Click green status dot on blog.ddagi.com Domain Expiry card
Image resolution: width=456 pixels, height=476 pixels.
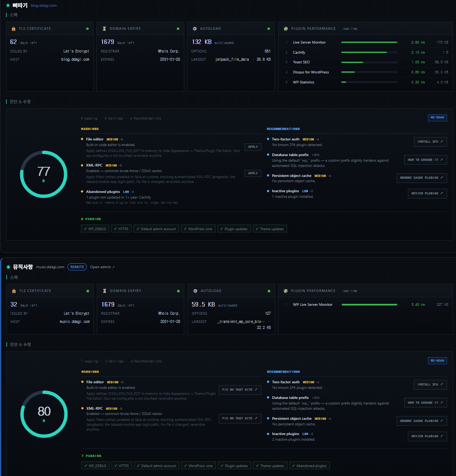click(x=178, y=29)
